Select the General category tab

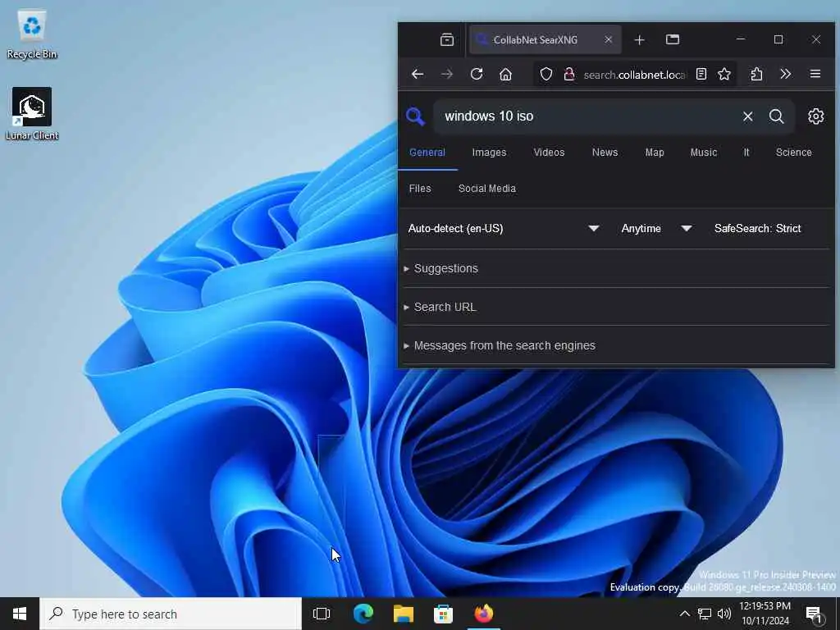click(427, 153)
